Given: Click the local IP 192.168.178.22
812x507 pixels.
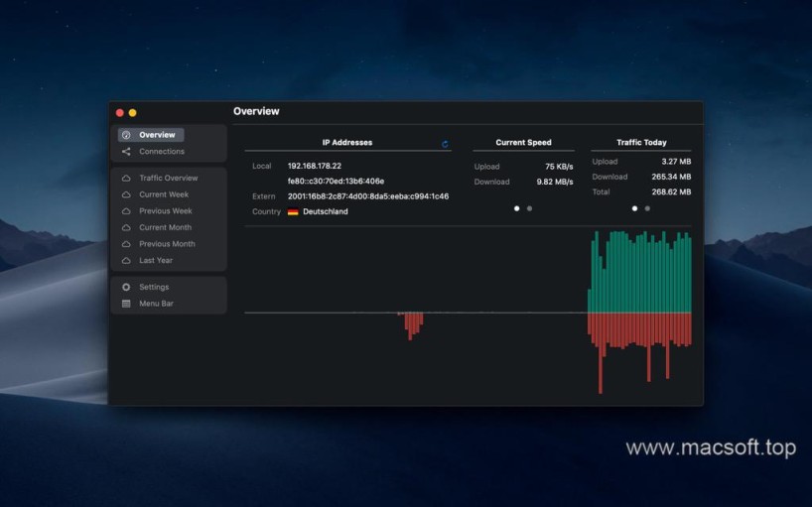Looking at the screenshot, I should click(315, 166).
